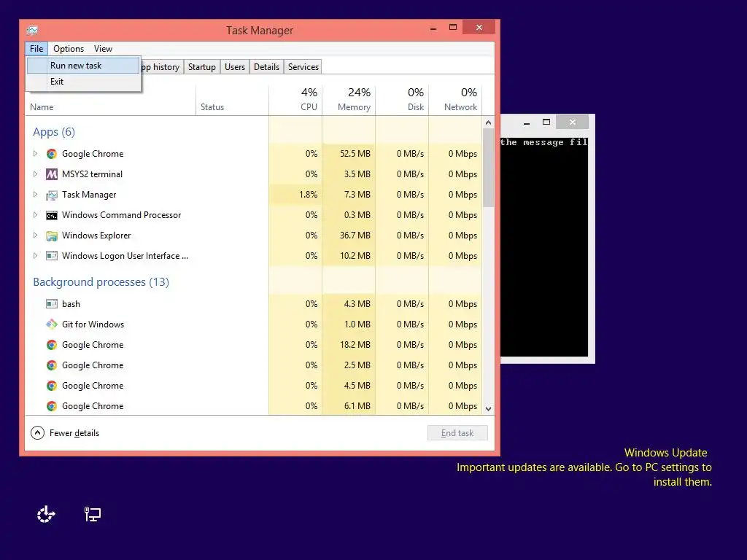This screenshot has height=560, width=747.
Task: Expand the Task Manager app row
Action: [x=35, y=194]
